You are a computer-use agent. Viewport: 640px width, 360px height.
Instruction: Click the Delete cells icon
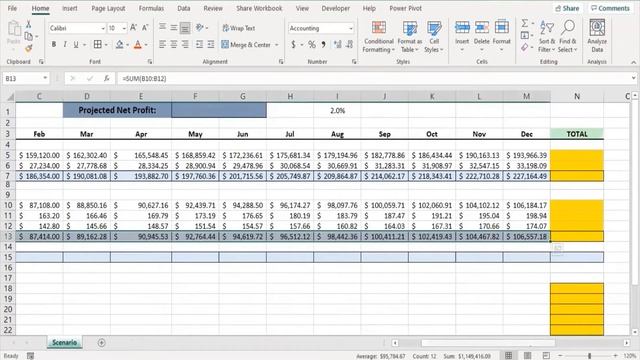[482, 27]
